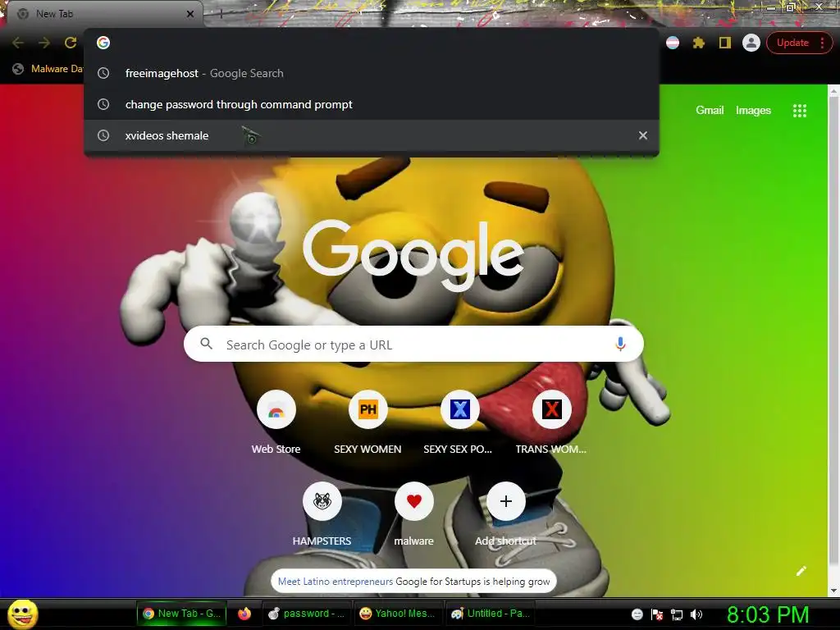Open the Gmail link

(x=710, y=111)
